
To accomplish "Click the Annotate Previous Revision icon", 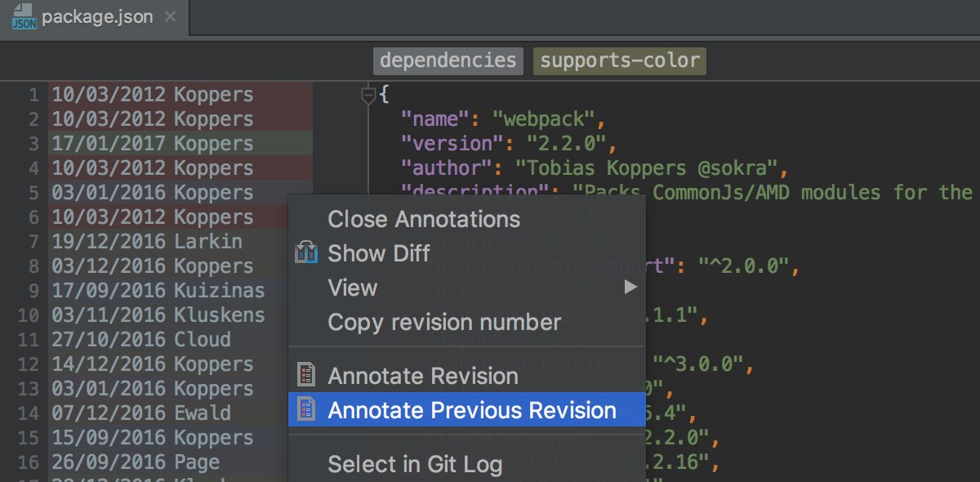I will (306, 410).
